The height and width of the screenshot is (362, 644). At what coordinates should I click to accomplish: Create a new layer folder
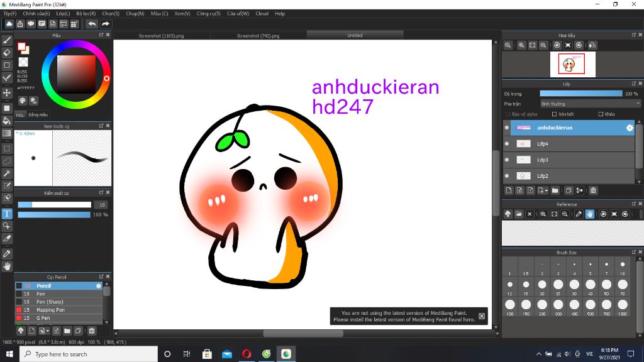pyautogui.click(x=555, y=190)
